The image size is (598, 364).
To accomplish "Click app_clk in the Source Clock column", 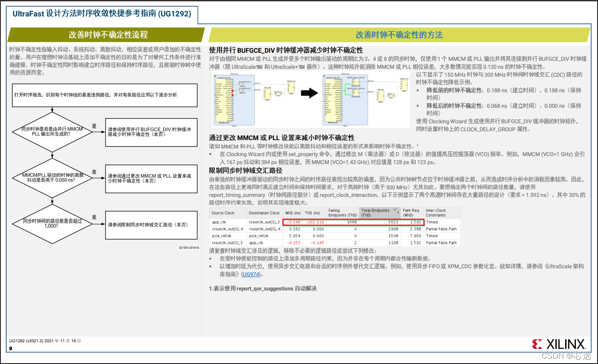I will point(219,222).
